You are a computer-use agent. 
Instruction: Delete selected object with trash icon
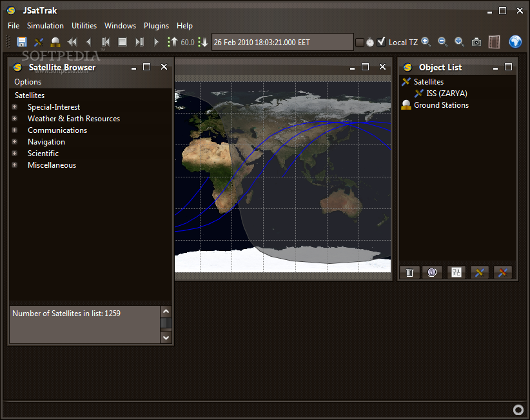[409, 272]
